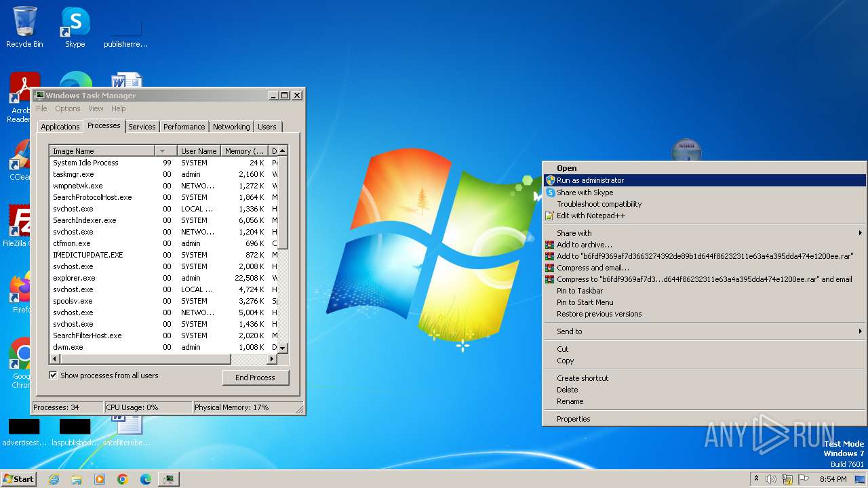Viewport: 868px width, 488px height.
Task: Click the Action Center flag icon
Action: [804, 479]
